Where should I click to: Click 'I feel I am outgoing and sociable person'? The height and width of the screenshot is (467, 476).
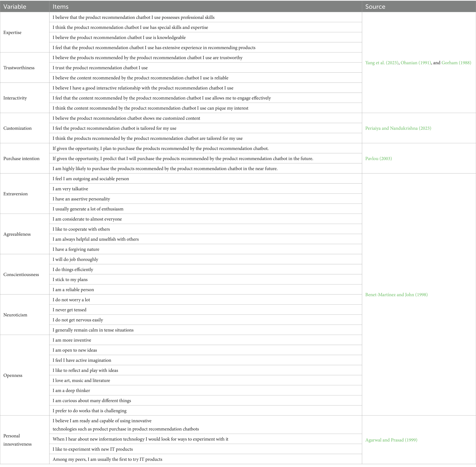pos(206,179)
